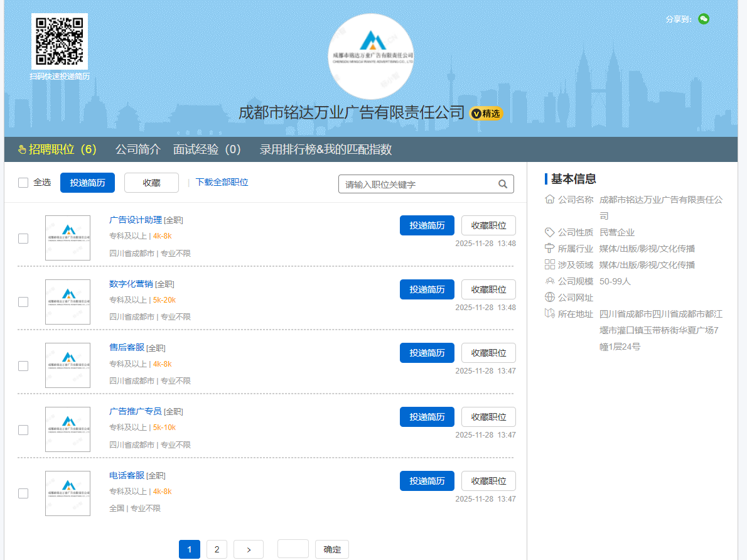Click the company scale people icon beside 公司规模

pyautogui.click(x=549, y=281)
